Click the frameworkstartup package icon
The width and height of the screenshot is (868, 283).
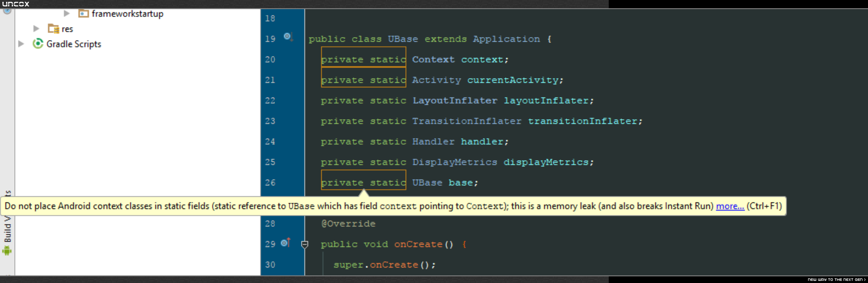[x=83, y=13]
